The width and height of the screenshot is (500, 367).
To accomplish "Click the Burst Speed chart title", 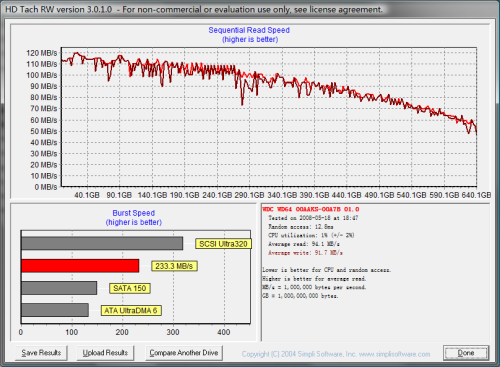I will click(134, 213).
